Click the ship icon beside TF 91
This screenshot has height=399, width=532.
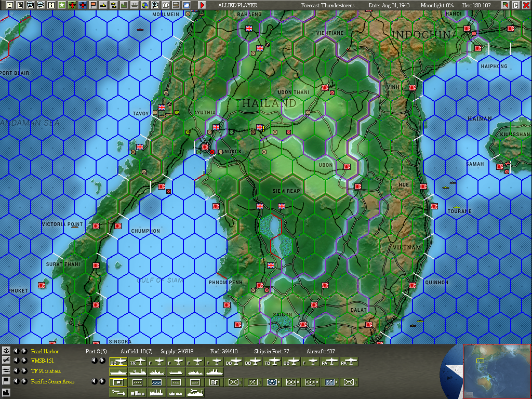(x=6, y=370)
